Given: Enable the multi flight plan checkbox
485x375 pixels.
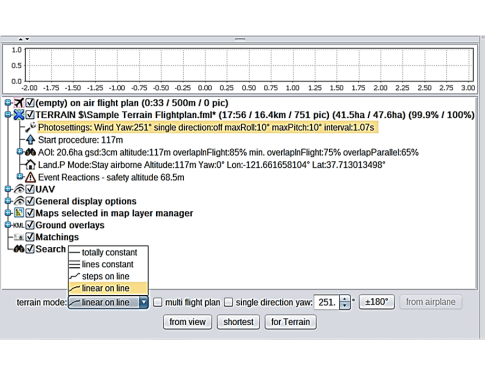Looking at the screenshot, I should [x=157, y=302].
